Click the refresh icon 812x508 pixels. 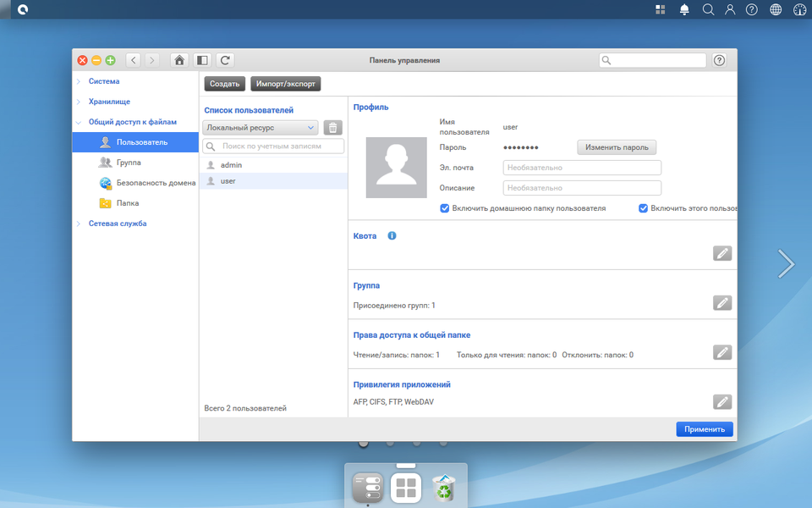pyautogui.click(x=225, y=60)
